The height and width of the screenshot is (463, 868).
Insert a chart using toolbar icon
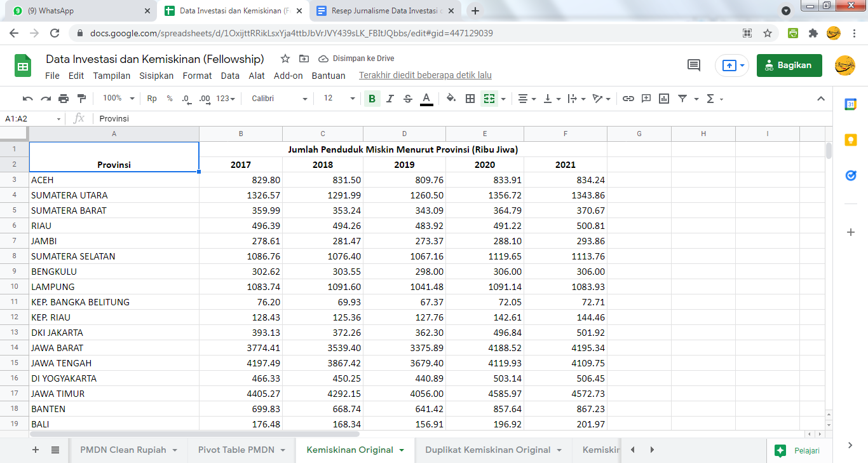pos(664,99)
